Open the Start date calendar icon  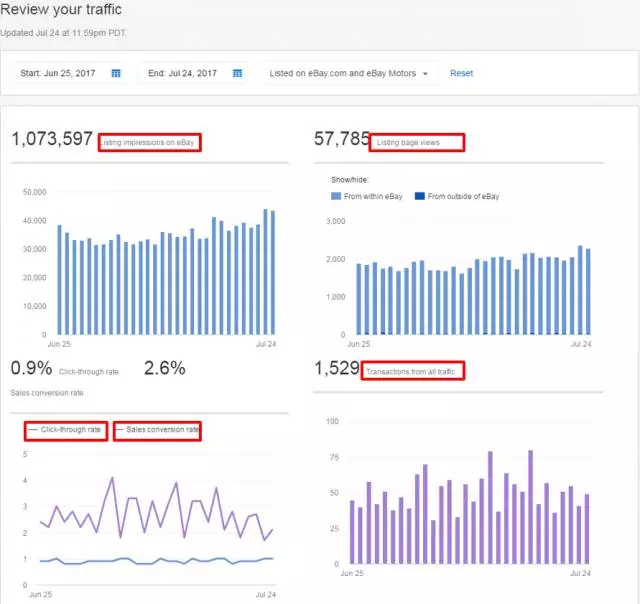116,73
